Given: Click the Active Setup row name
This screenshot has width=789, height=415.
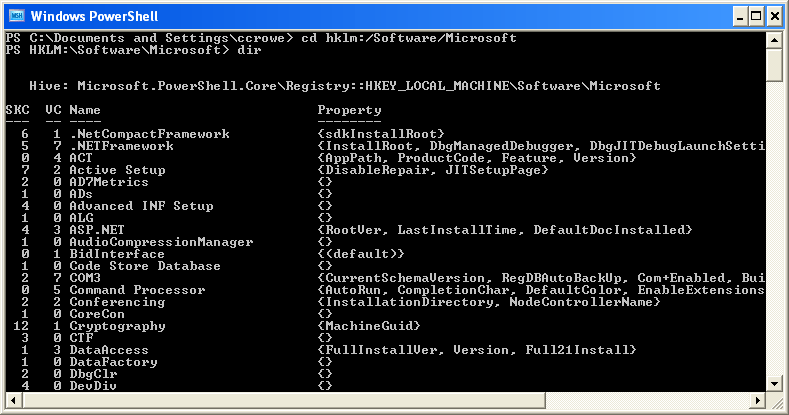Looking at the screenshot, I should [x=117, y=170].
